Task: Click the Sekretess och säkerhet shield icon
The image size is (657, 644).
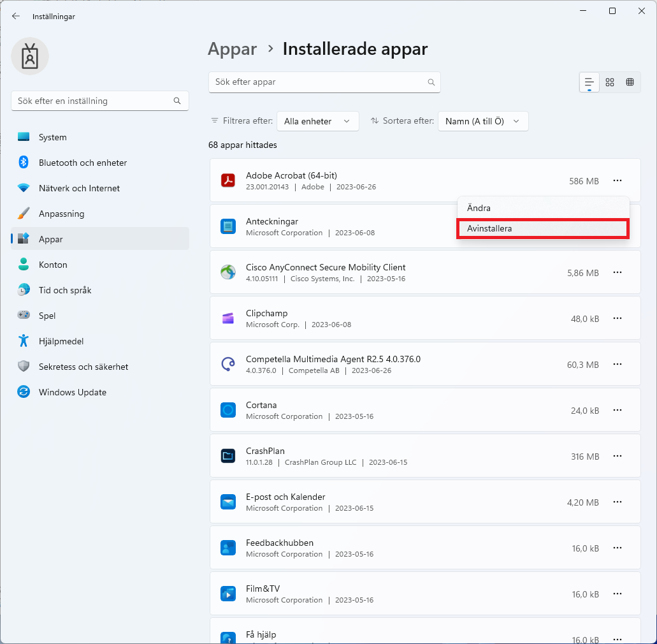Action: pos(24,367)
